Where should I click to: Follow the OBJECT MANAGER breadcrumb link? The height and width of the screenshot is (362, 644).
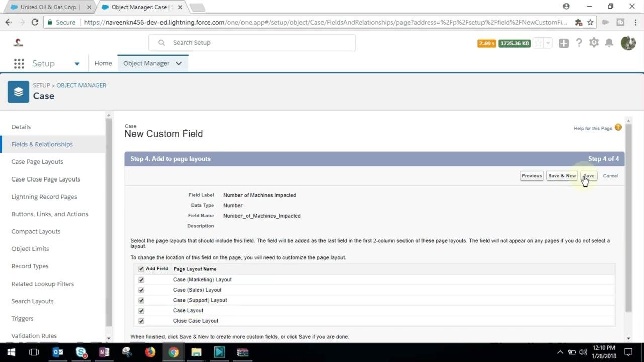click(x=82, y=85)
